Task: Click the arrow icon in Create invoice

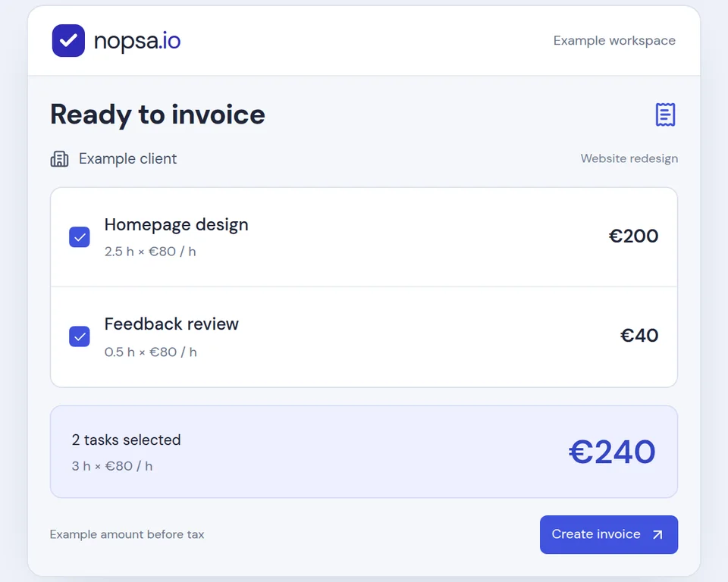Action: tap(657, 535)
